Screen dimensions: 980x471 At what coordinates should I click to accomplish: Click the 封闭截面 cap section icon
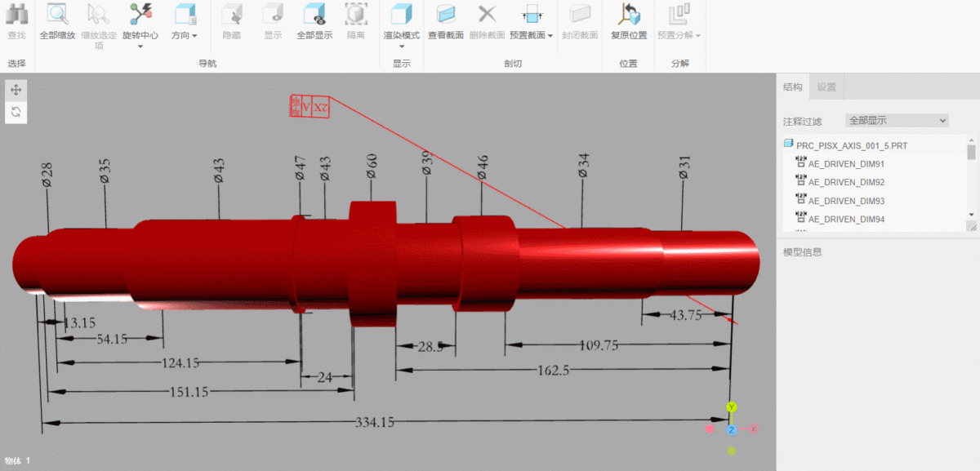coord(580,14)
